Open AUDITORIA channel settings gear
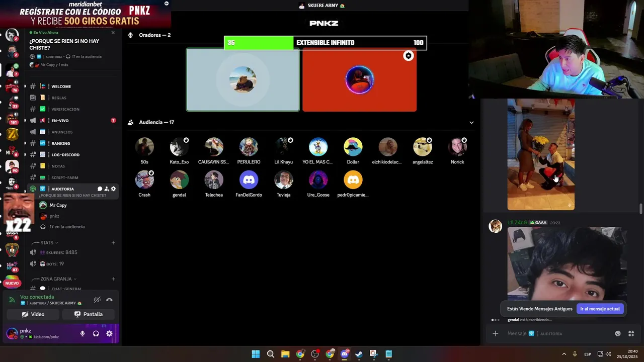 click(x=113, y=189)
